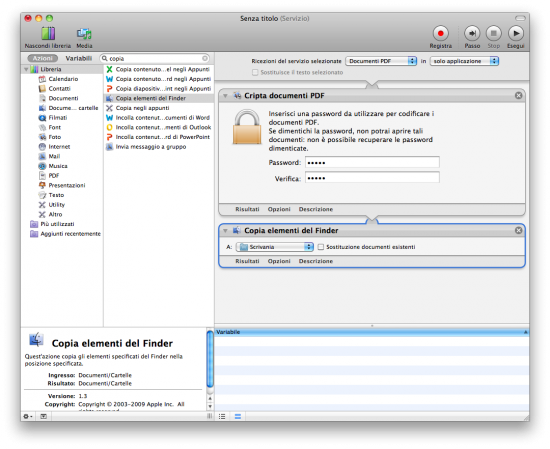Switch to the Variabili tab
The width and height of the screenshot is (550, 449).
79,58
